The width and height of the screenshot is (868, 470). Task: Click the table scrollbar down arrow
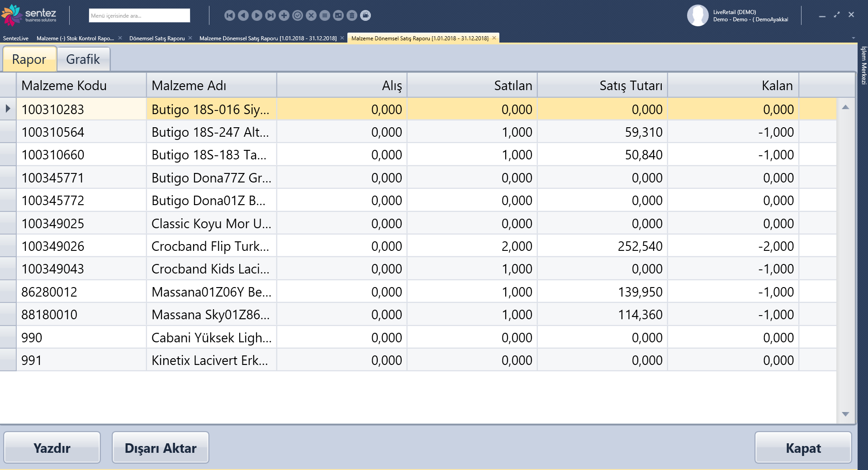[845, 414]
